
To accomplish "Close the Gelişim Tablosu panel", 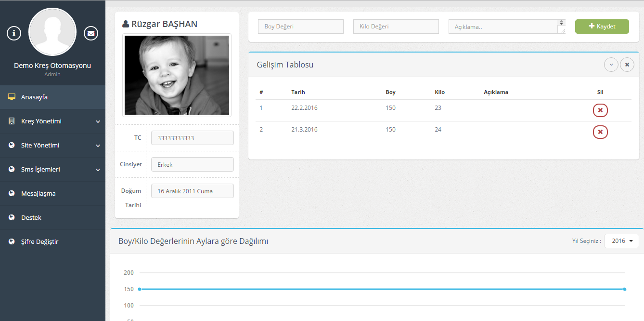I will coord(627,65).
